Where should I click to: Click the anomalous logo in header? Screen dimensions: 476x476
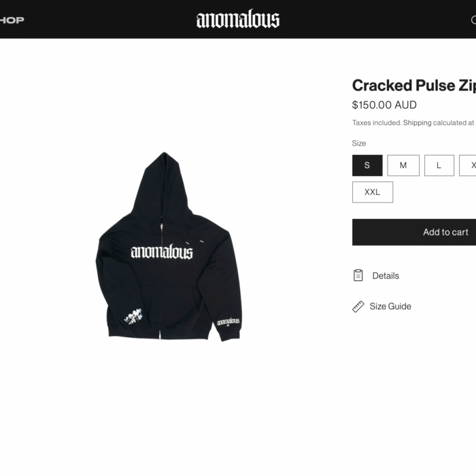pos(238,19)
